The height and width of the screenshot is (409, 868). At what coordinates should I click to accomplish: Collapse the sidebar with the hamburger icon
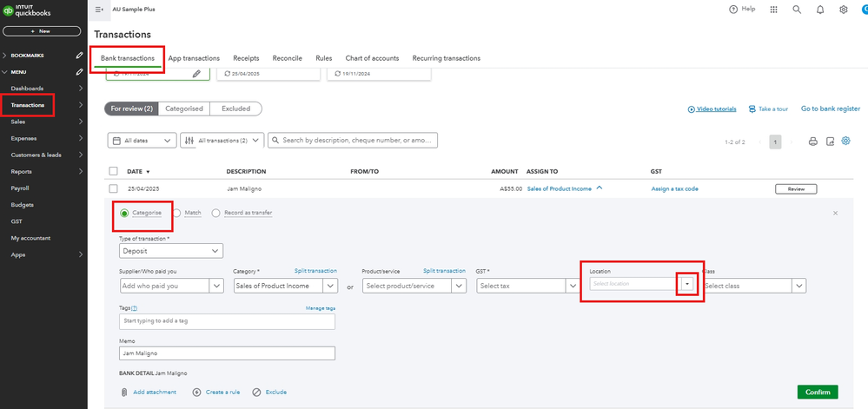click(x=99, y=10)
